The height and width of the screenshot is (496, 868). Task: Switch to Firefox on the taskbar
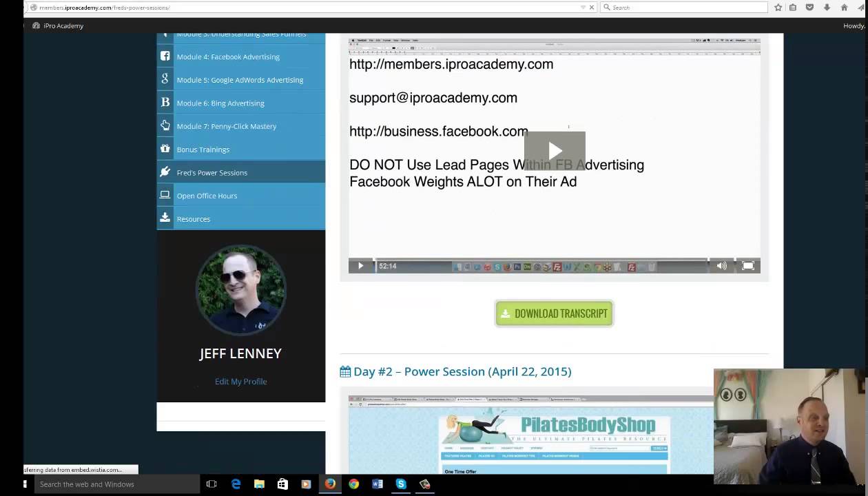tap(330, 484)
